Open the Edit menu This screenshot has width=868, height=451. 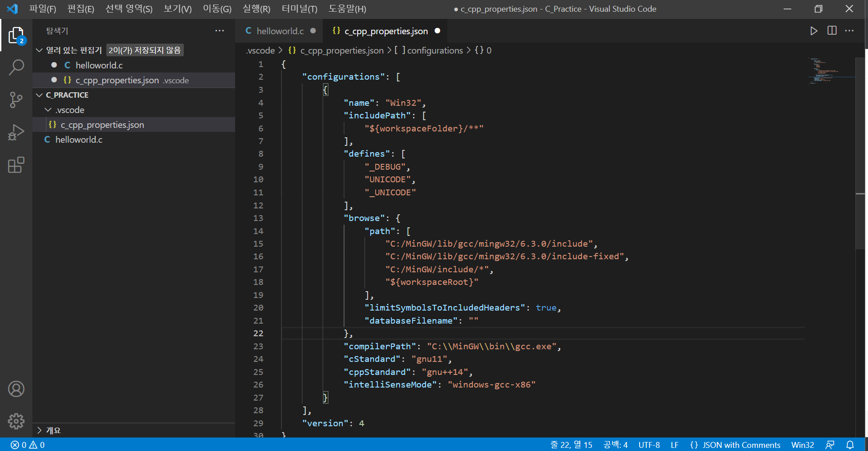[x=81, y=9]
